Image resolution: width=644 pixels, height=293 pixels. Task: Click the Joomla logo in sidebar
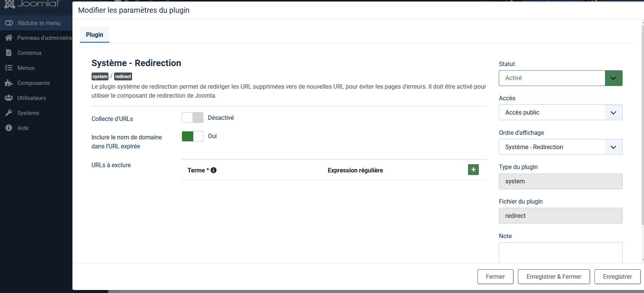(32, 4)
